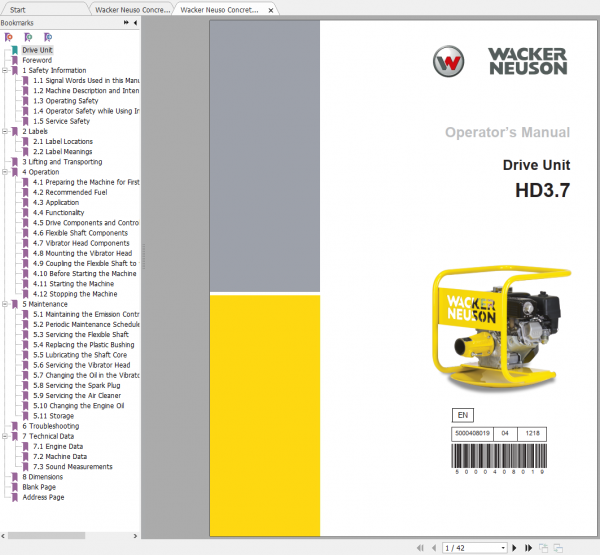Open bookmark 5.9 Servicing the Air Cleaner

point(77,396)
